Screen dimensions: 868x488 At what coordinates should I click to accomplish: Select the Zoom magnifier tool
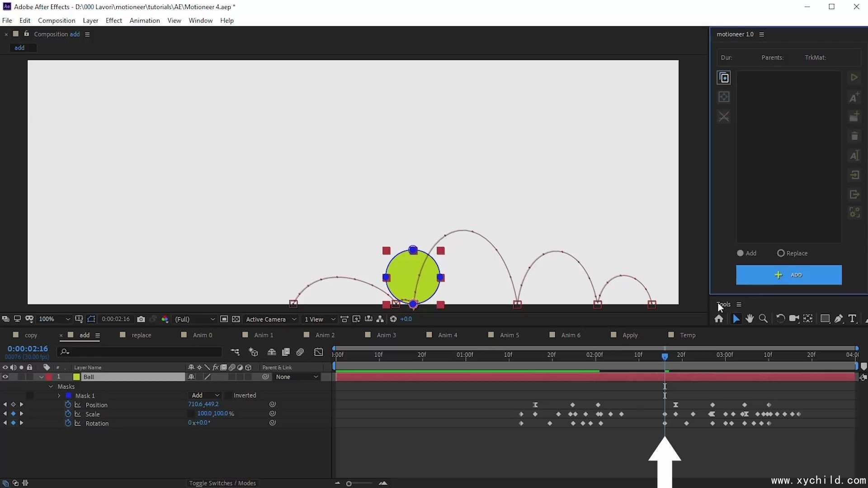point(763,319)
